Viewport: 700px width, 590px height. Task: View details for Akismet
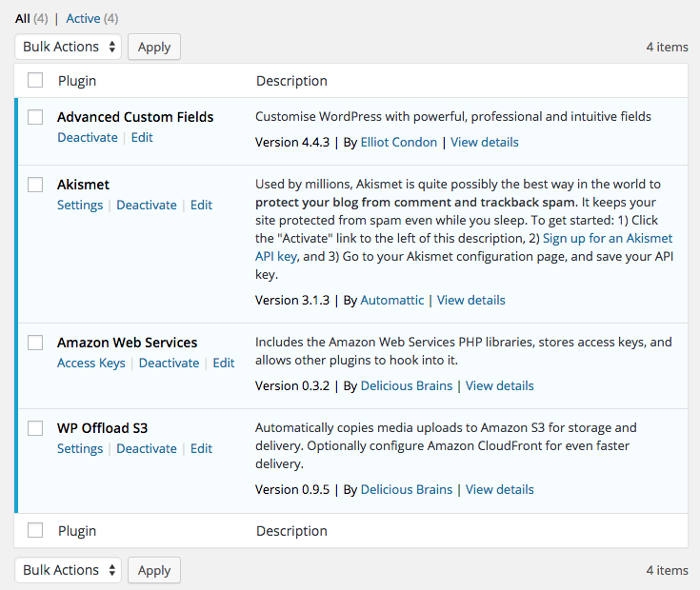(x=471, y=300)
